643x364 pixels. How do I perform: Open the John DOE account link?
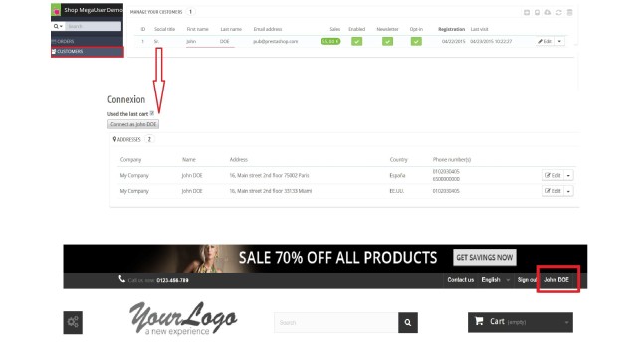[556, 280]
